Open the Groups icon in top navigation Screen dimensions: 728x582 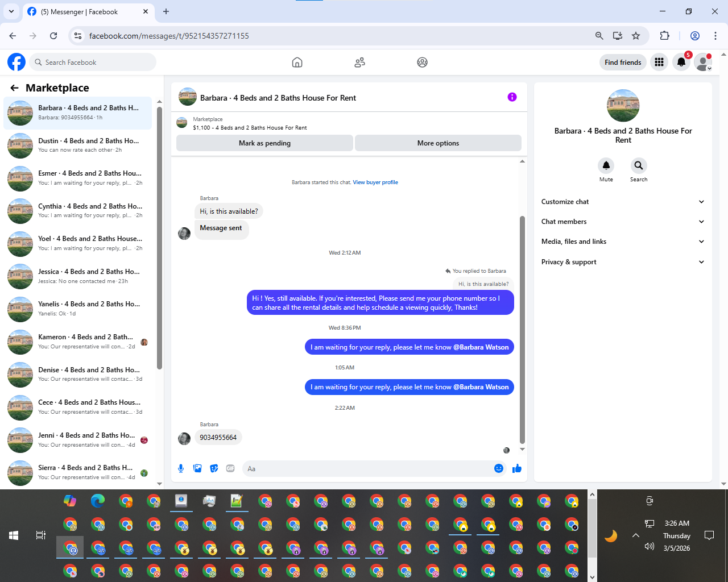tap(422, 63)
